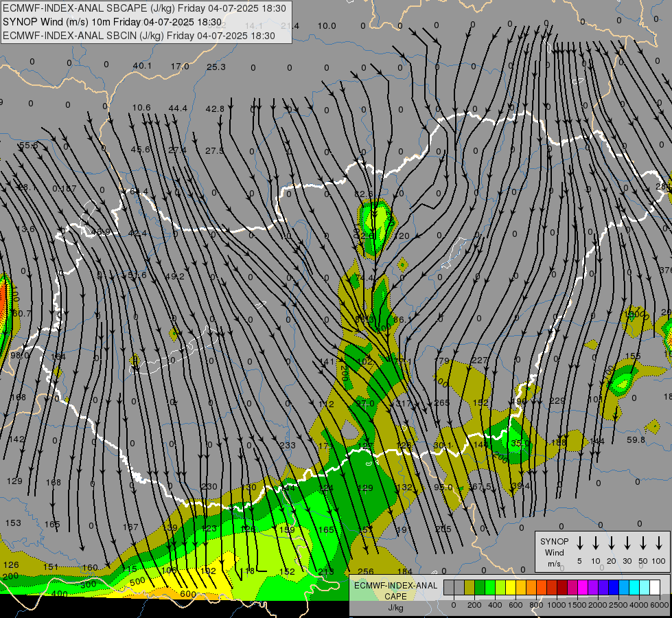This screenshot has width=672, height=618.
Task: Click the map value 49.2
Action: coord(175,276)
